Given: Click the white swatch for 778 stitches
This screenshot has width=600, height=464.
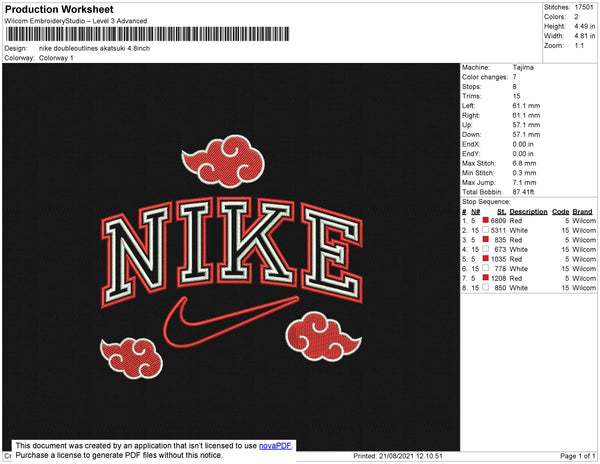Looking at the screenshot, I should (486, 268).
